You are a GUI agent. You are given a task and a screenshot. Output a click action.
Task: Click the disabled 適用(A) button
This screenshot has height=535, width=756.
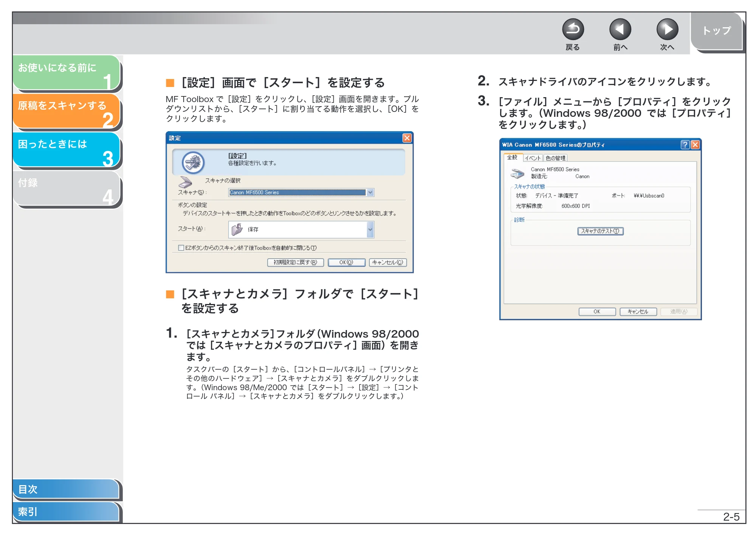pyautogui.click(x=679, y=312)
